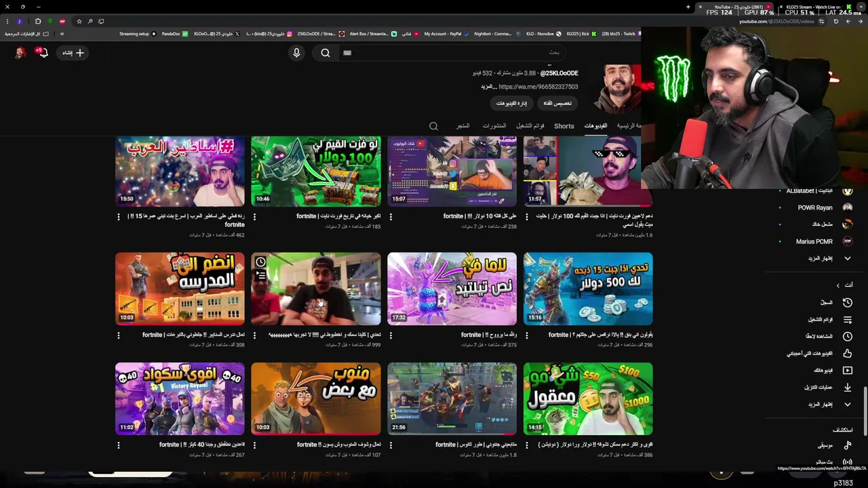This screenshot has height=488, width=868.
Task: Click the تخصيص القناة button
Action: tap(558, 103)
